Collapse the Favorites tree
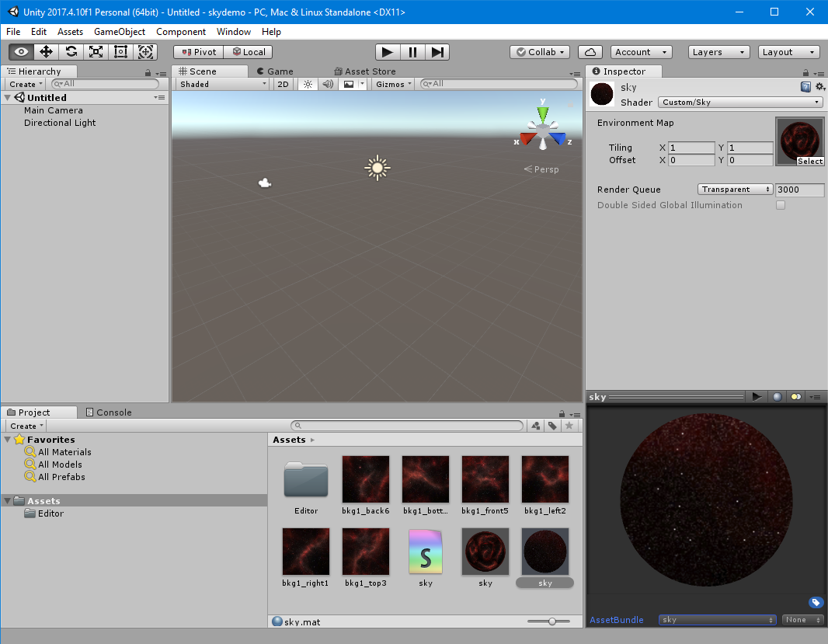 (x=8, y=440)
